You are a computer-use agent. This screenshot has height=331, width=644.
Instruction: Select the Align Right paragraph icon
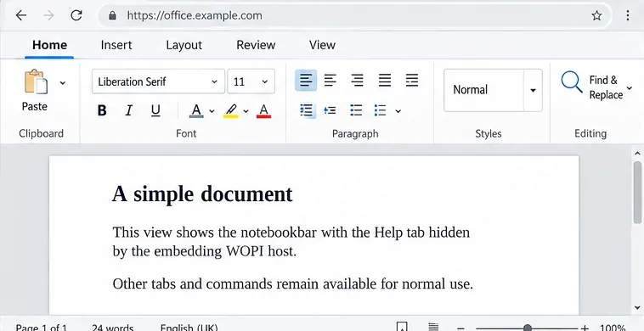tap(357, 80)
